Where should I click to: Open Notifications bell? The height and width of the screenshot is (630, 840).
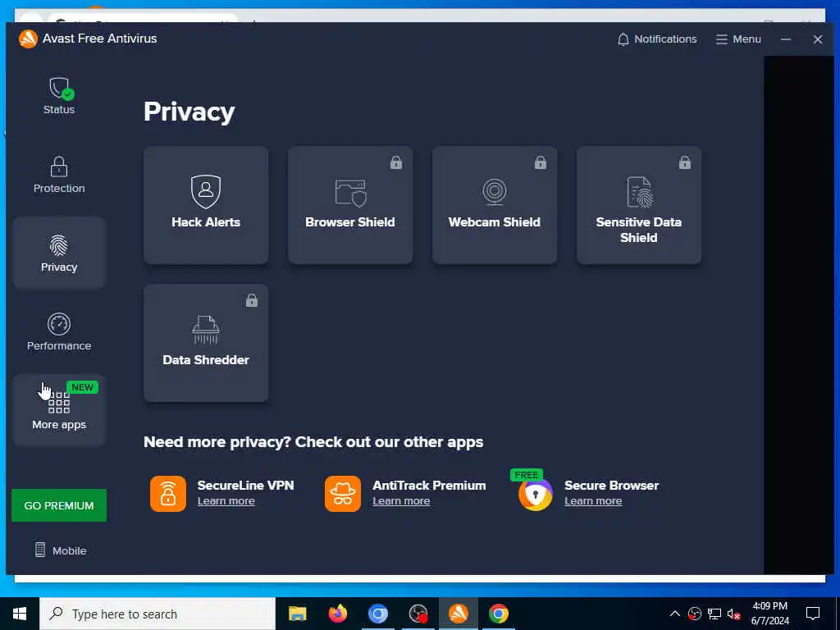657,39
